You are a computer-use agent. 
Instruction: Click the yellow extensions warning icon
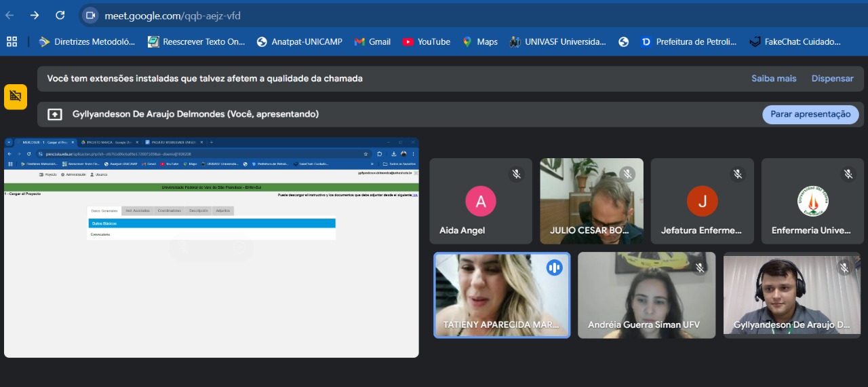(x=16, y=97)
